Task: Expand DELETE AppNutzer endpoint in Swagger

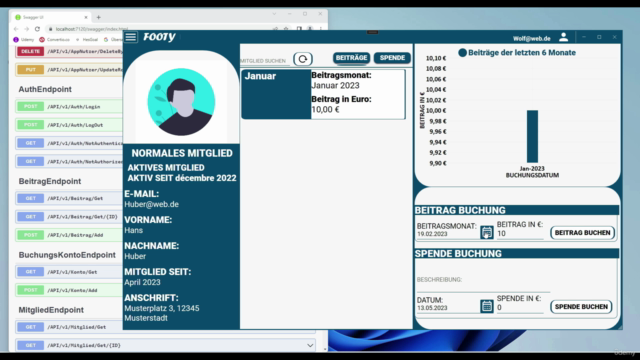Action: 69,51
